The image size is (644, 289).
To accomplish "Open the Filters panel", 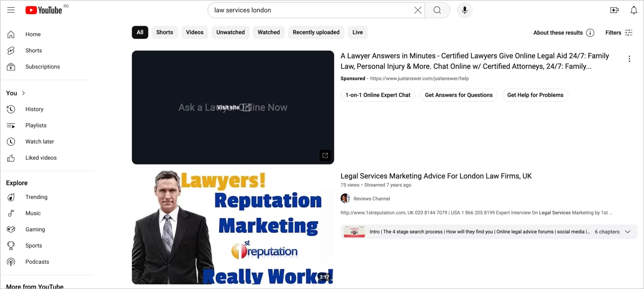I will point(619,33).
